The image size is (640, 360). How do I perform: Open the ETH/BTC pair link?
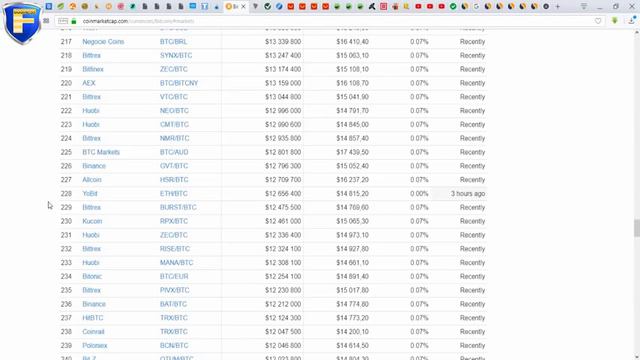173,193
